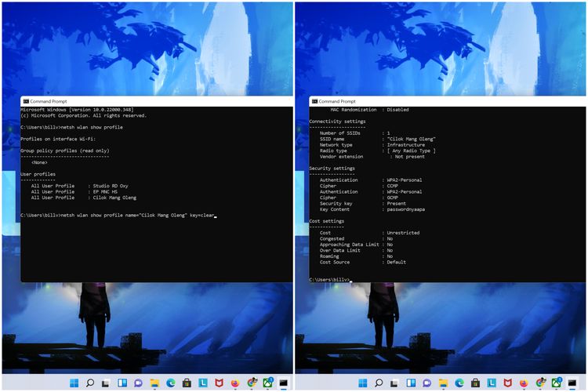Click left Command Prompt window title icon

26,101
